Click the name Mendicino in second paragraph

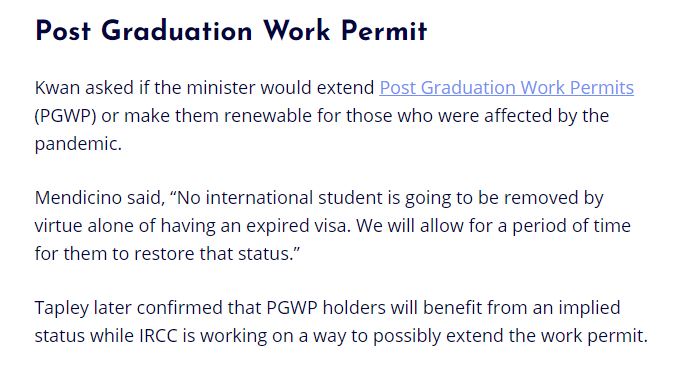[x=78, y=198]
